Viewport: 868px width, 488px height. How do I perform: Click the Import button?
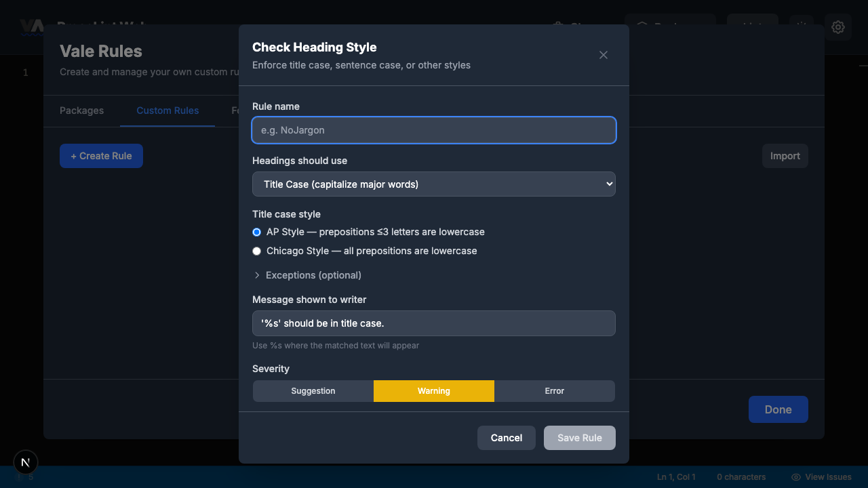(x=785, y=156)
